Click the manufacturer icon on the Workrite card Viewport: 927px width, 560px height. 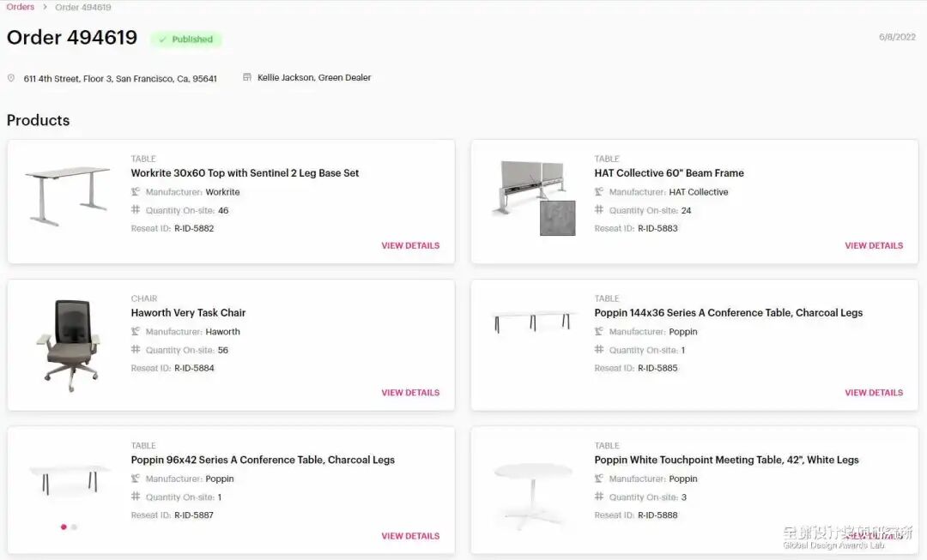(x=136, y=192)
